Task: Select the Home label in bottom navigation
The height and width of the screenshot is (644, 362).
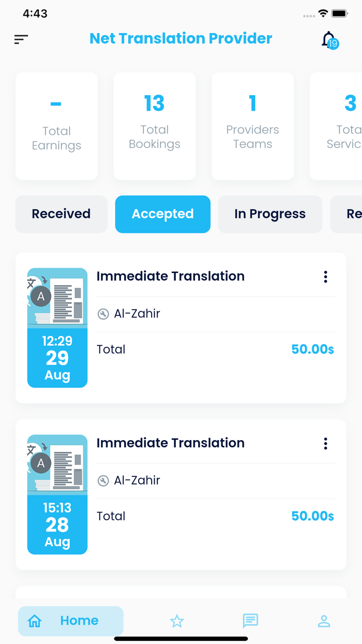Action: [x=79, y=620]
